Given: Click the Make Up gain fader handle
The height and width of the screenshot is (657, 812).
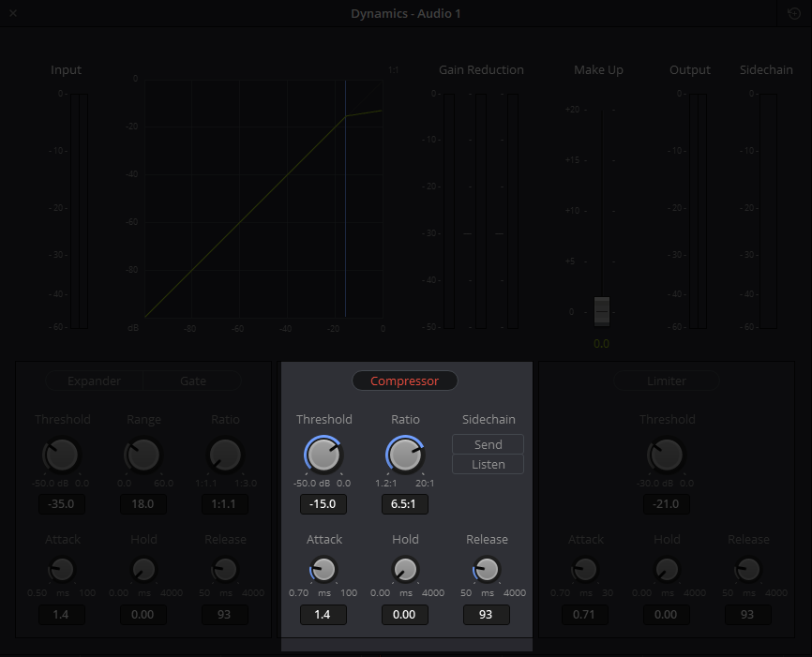Looking at the screenshot, I should click(x=602, y=311).
